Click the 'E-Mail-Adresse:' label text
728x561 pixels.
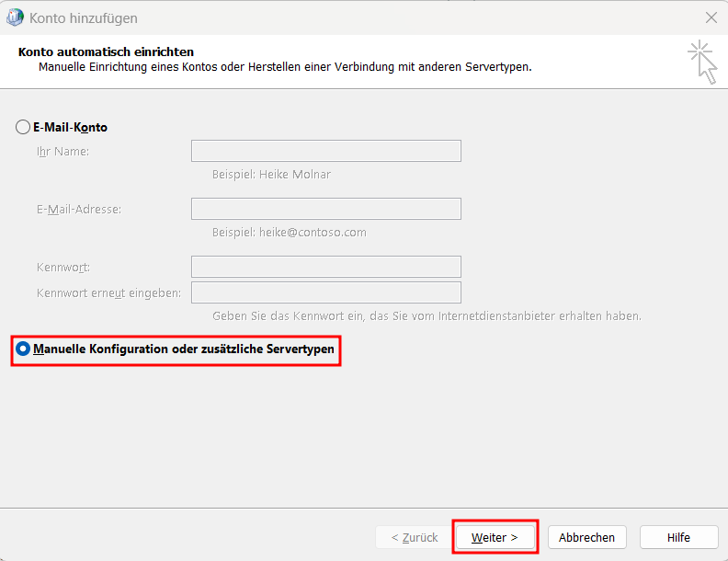coord(79,209)
